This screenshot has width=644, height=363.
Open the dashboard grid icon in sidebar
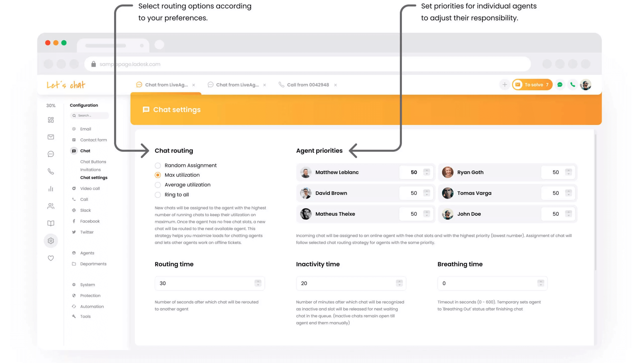tap(51, 120)
